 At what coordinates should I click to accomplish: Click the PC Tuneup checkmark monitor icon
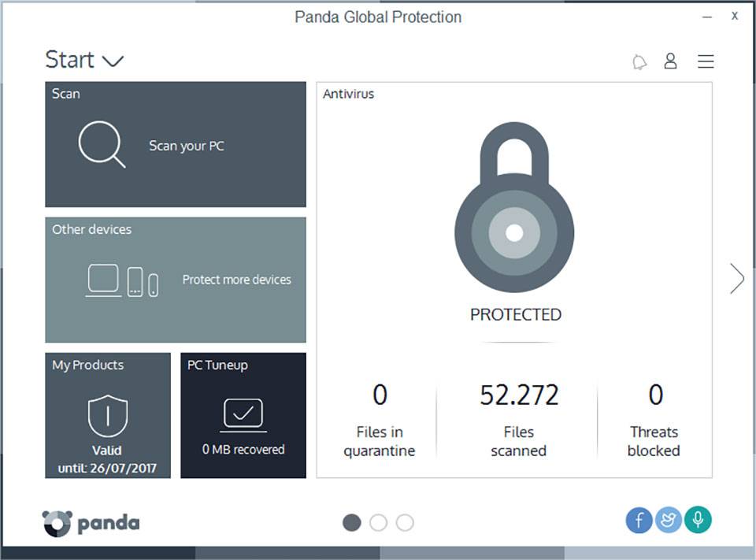[243, 415]
